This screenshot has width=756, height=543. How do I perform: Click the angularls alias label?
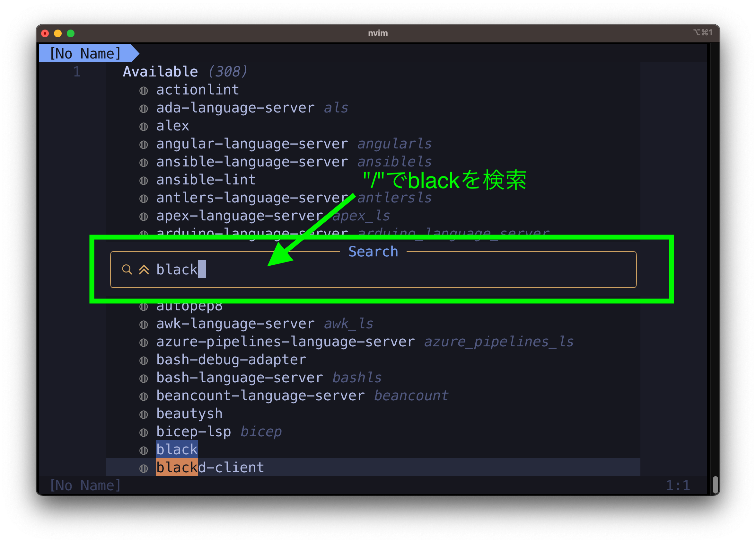tap(394, 144)
